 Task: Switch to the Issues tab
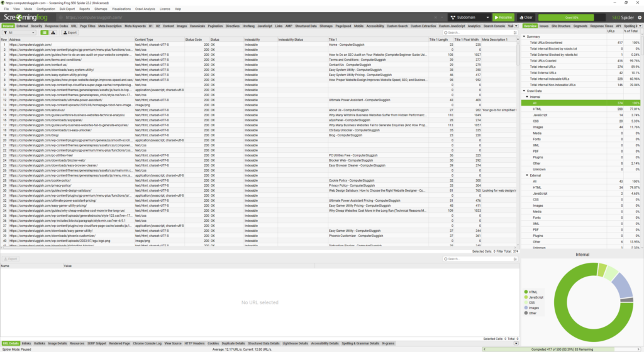(544, 26)
